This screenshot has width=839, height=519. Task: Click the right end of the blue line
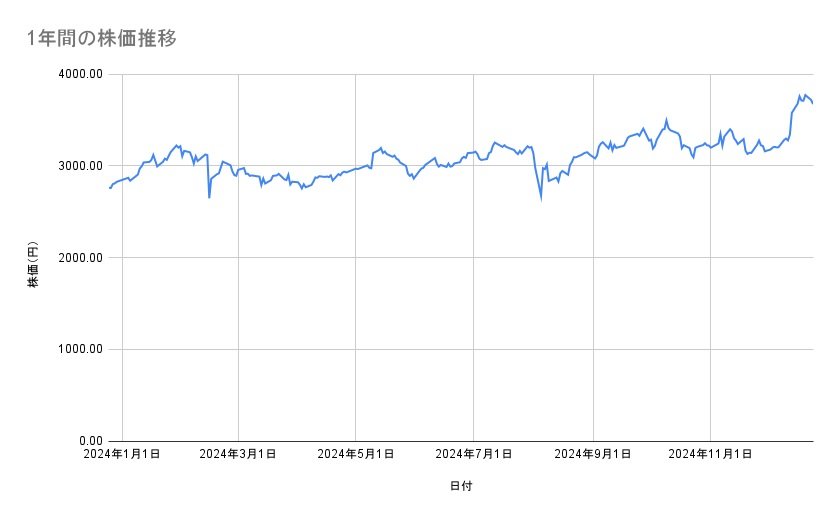pos(813,102)
